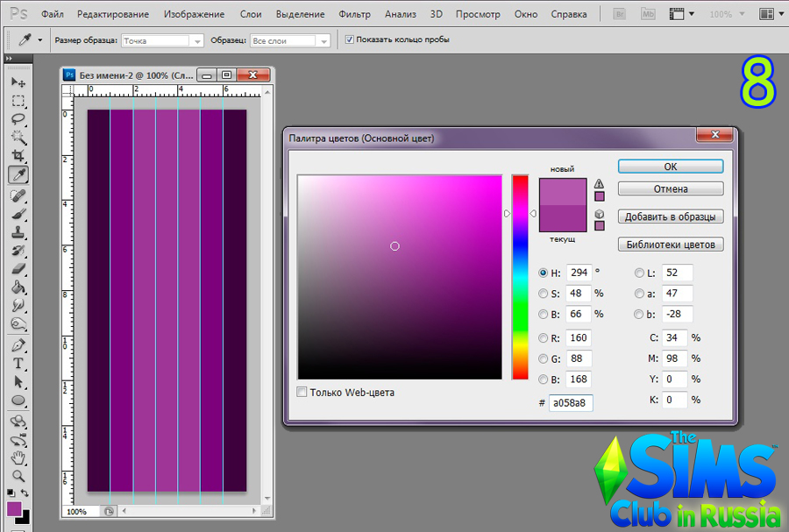Click the H value field showing 294
This screenshot has height=532, width=789.
click(579, 273)
